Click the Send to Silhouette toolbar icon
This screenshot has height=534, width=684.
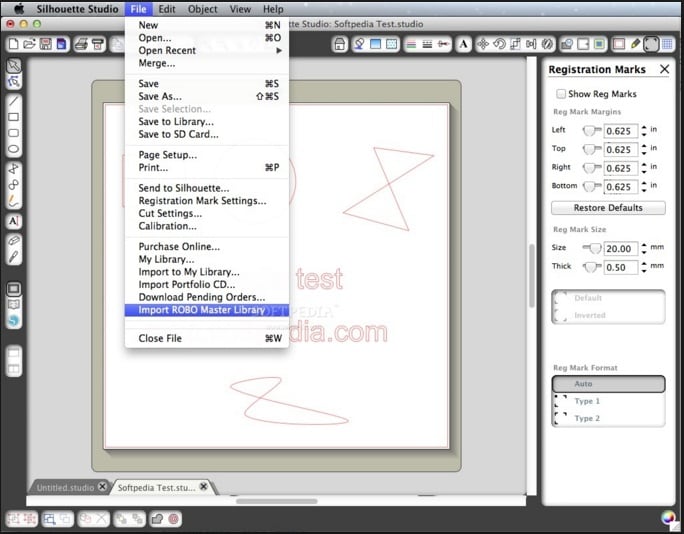click(98, 44)
